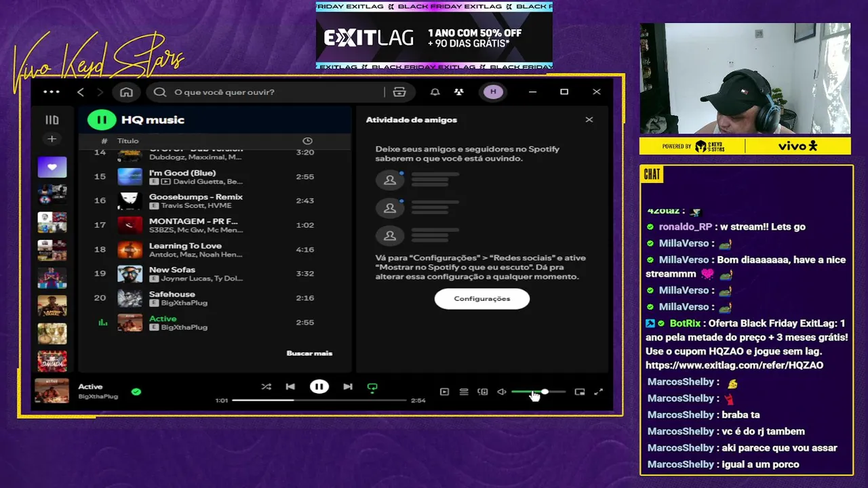The width and height of the screenshot is (868, 488).
Task: Click the ExitLag Black Friday banner
Action: click(x=434, y=36)
